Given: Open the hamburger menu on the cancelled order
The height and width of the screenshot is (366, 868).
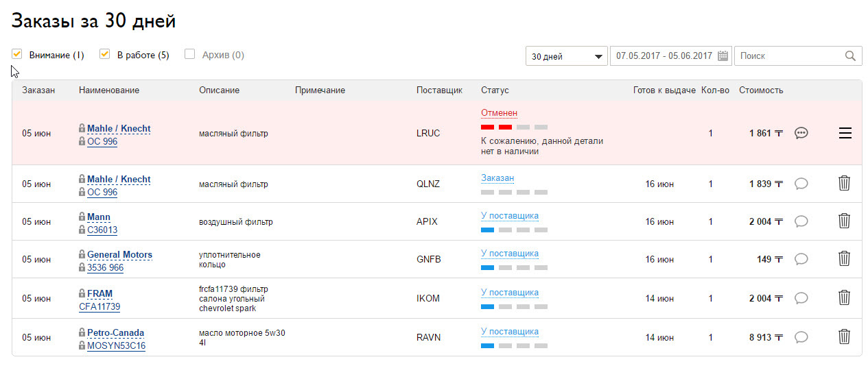Looking at the screenshot, I should click(845, 134).
